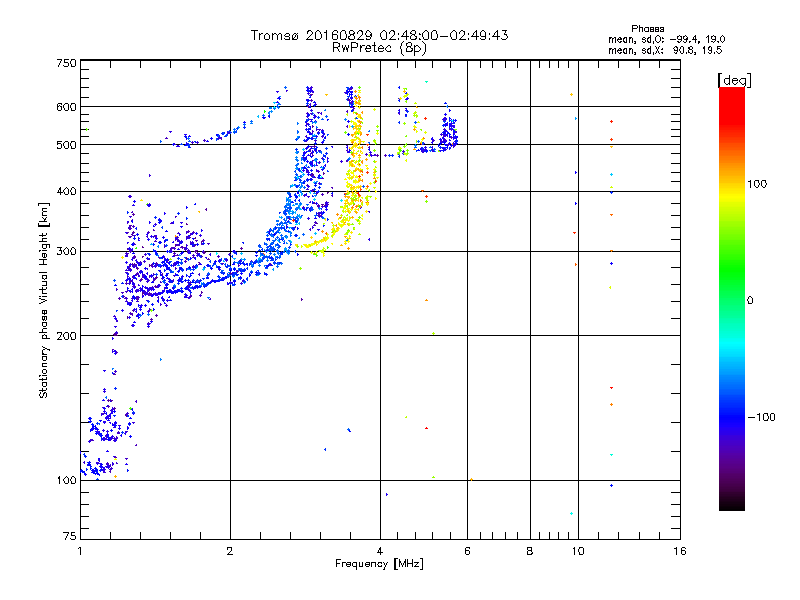
Task: Click the subtitle 'RwPretec (8p)'
Action: 379,48
